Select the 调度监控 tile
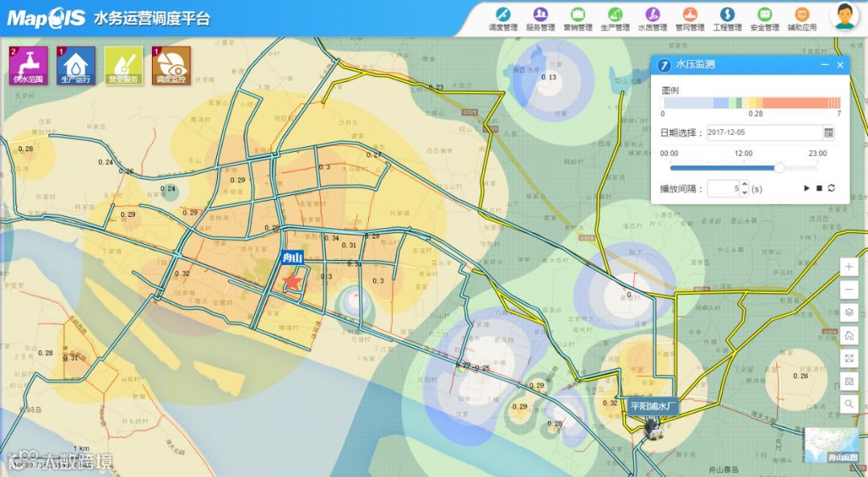Viewport: 868px width, 477px height. [171, 66]
